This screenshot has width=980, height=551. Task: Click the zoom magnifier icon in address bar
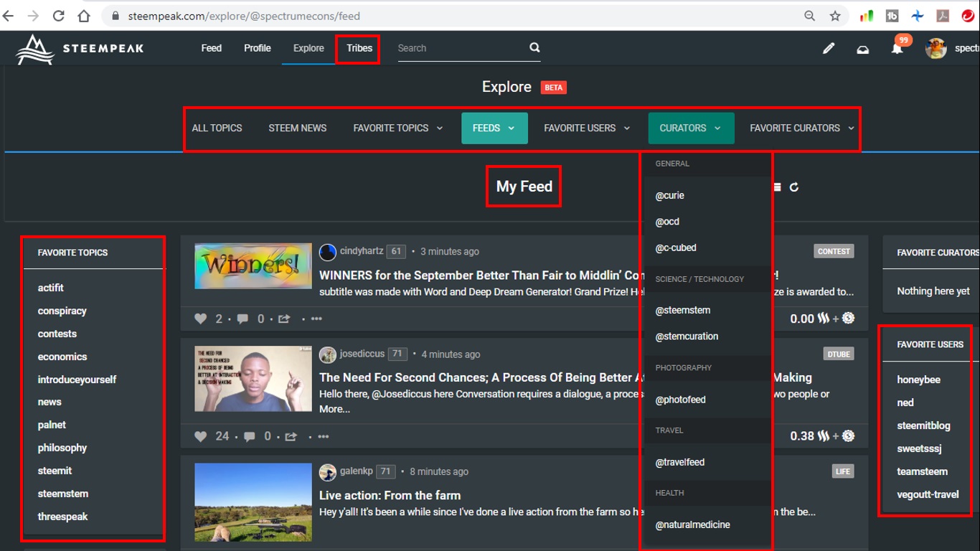[x=809, y=16]
